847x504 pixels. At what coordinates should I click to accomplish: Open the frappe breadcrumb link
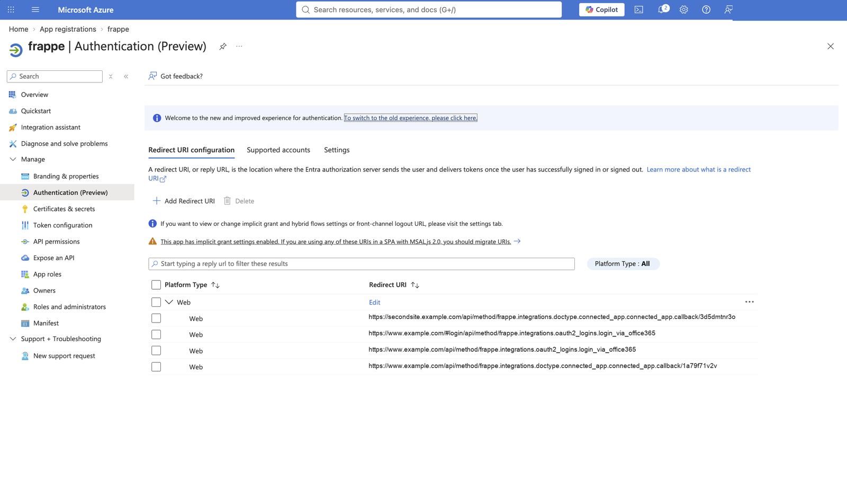tap(118, 29)
